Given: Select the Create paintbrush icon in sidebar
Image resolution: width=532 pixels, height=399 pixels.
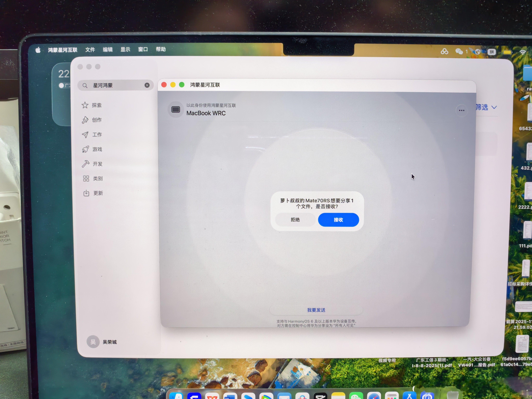Looking at the screenshot, I should click(85, 120).
